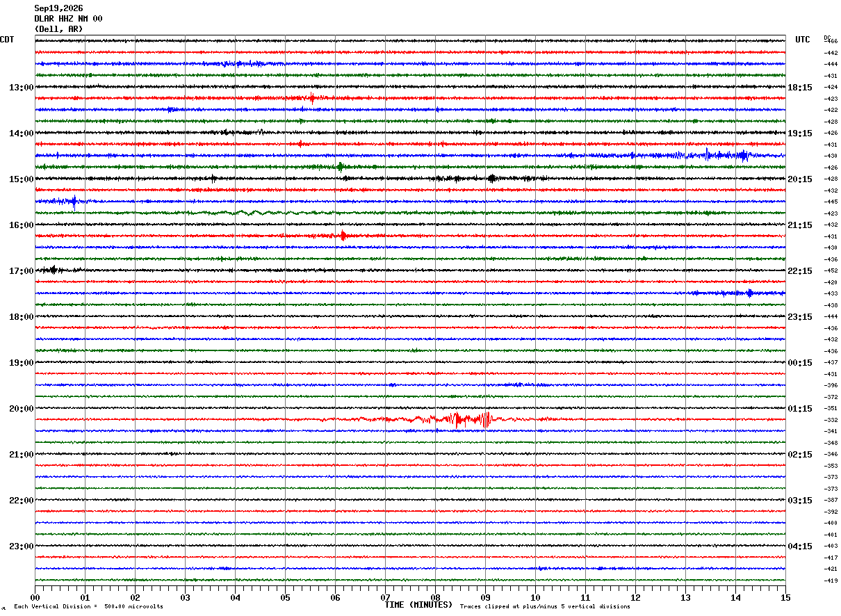Click the green spike near minute 6

[340, 167]
